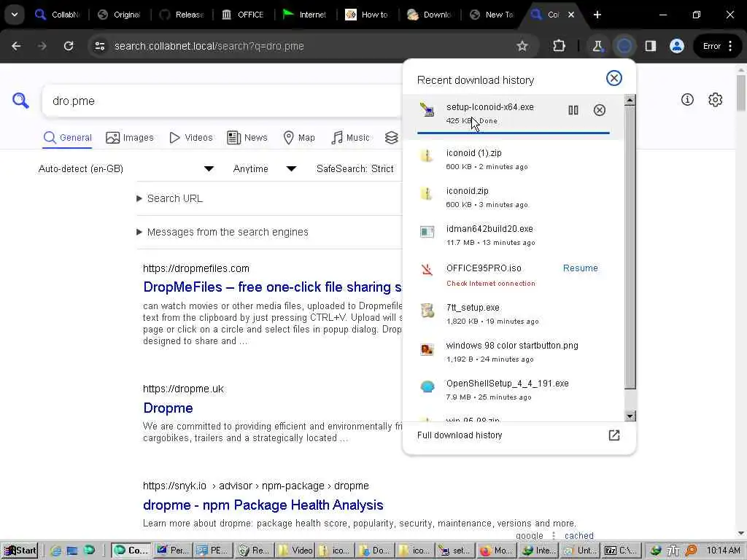
Task: Open dropme - npm Package Health Analysis result
Action: point(263,505)
